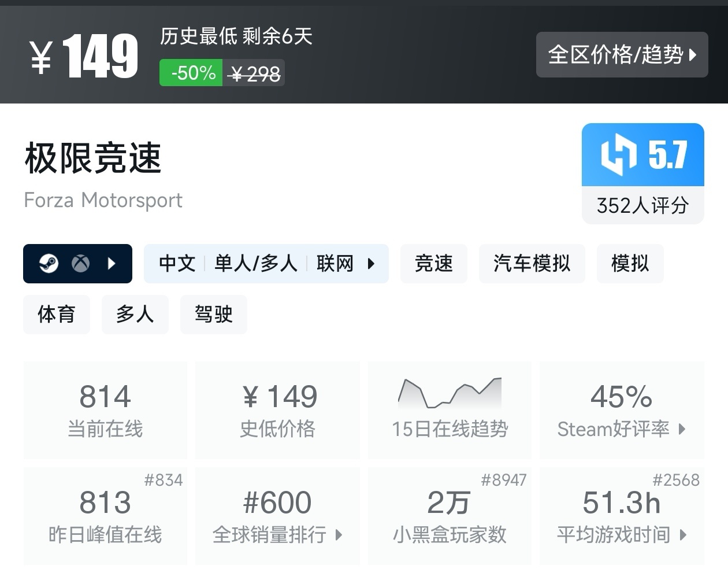Toggle the 体育 category tag
728x580 pixels.
tap(56, 315)
